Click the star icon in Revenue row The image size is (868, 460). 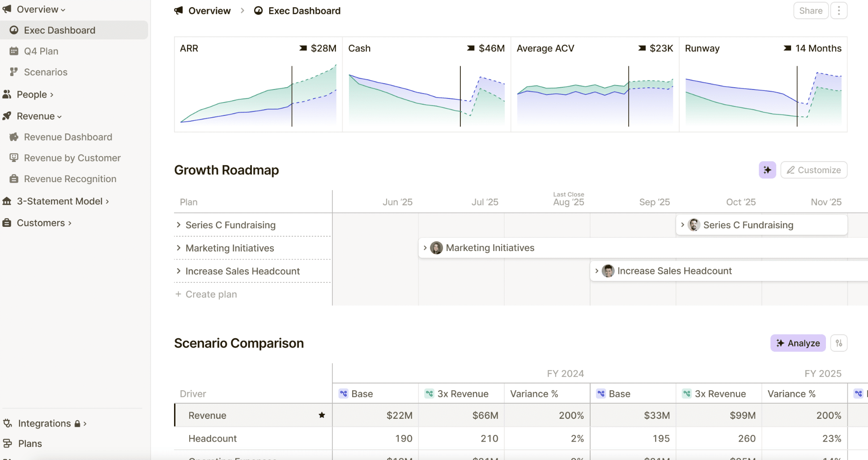click(x=322, y=415)
